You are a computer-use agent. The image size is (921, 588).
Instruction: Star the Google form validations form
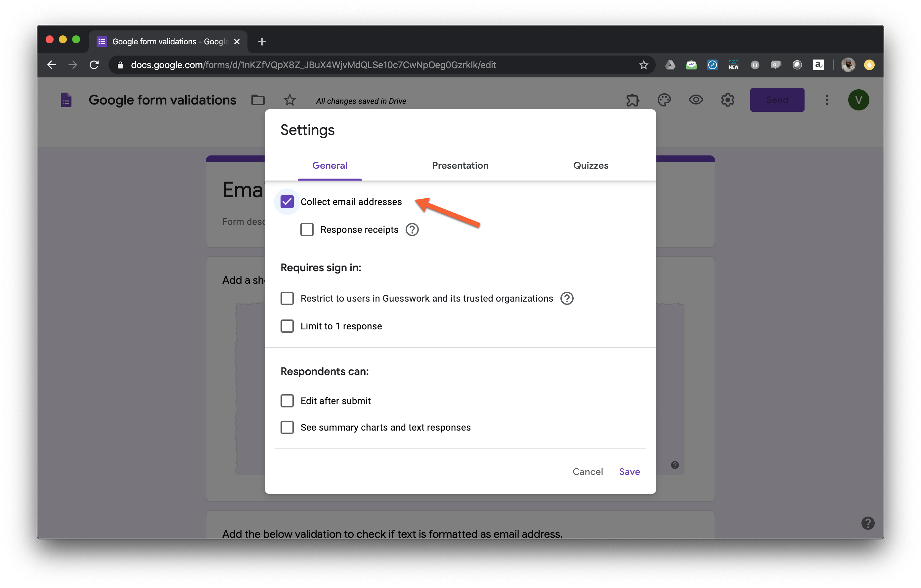289,100
